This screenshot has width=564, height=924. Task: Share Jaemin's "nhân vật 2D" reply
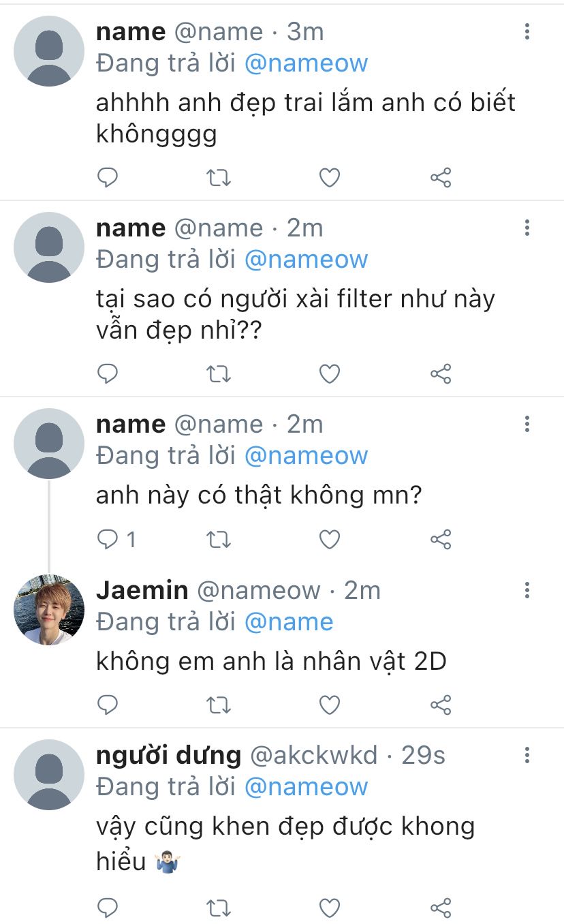point(441,705)
